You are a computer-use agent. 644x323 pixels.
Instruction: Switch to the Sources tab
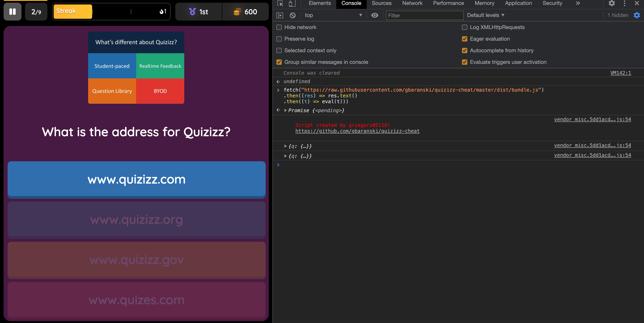pyautogui.click(x=381, y=4)
